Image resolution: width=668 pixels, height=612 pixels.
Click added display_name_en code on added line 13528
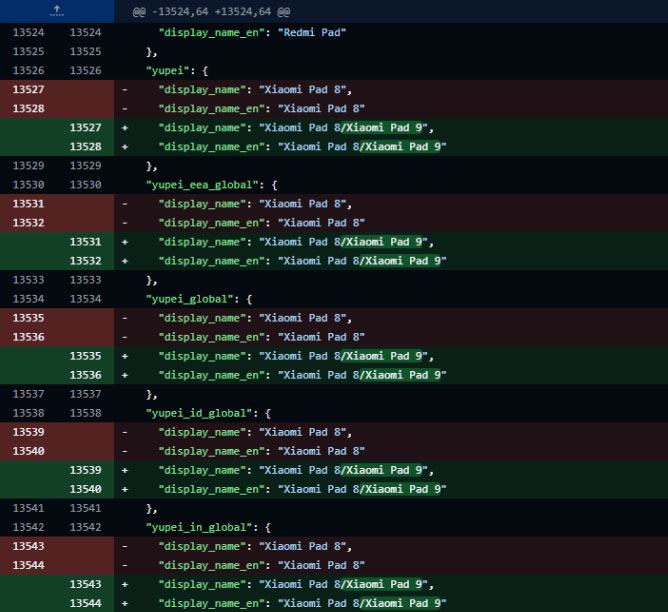(x=302, y=147)
